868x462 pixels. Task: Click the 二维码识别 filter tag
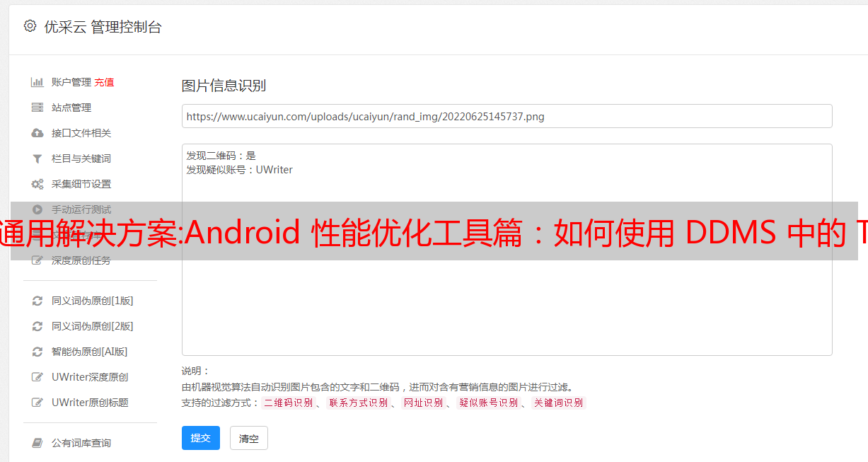tap(288, 403)
